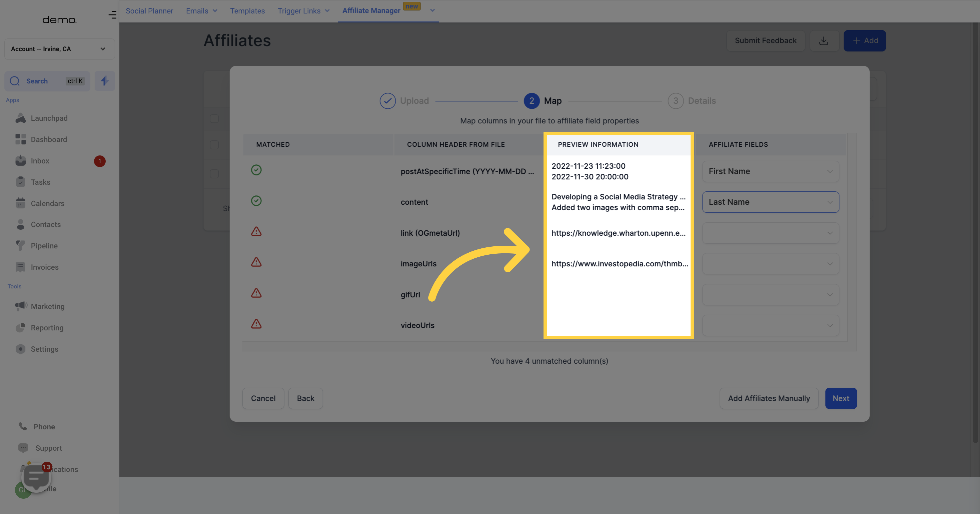Click the warning icon for imageUrls
980x514 pixels.
(256, 262)
